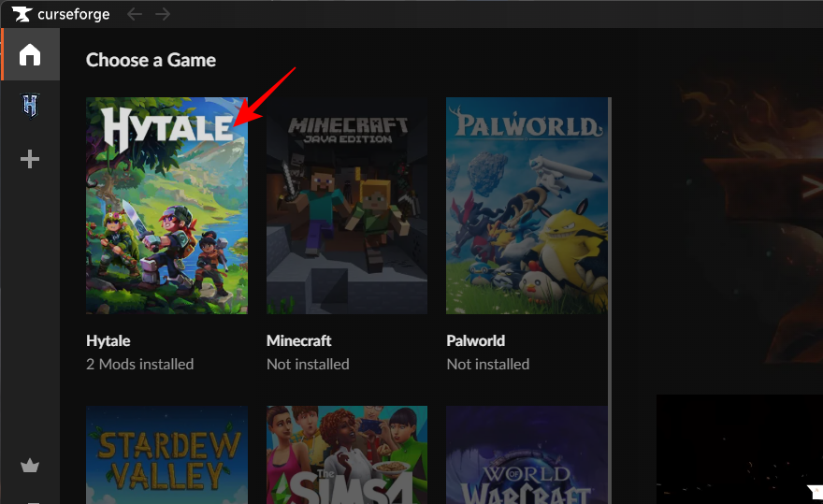Viewport: 823px width, 504px height.
Task: Choose the Minecraft Java Edition cover
Action: pos(347,206)
